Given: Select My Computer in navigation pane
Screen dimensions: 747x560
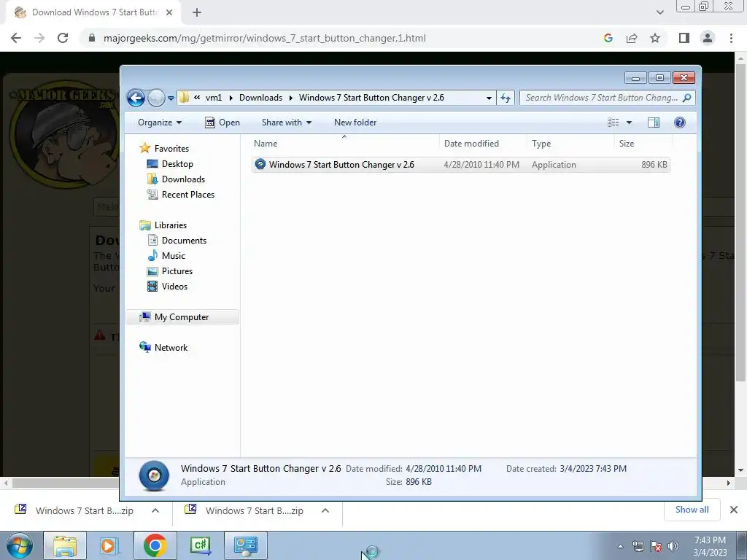Looking at the screenshot, I should (182, 317).
